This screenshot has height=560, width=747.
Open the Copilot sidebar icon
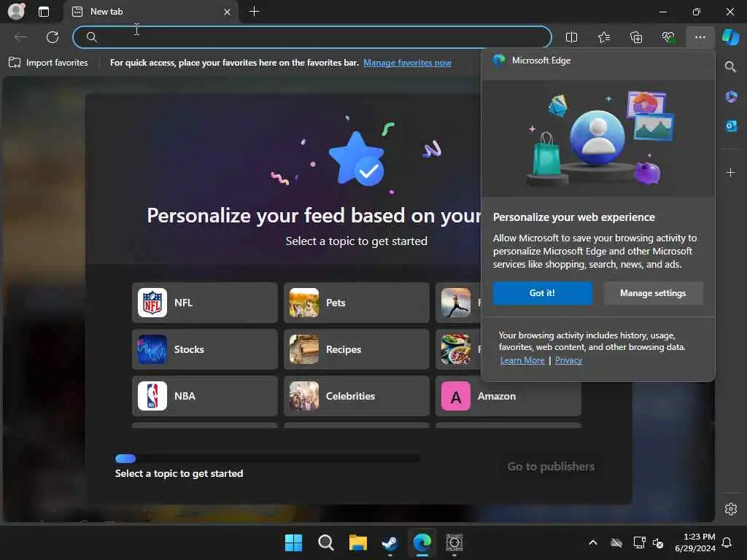pyautogui.click(x=731, y=37)
